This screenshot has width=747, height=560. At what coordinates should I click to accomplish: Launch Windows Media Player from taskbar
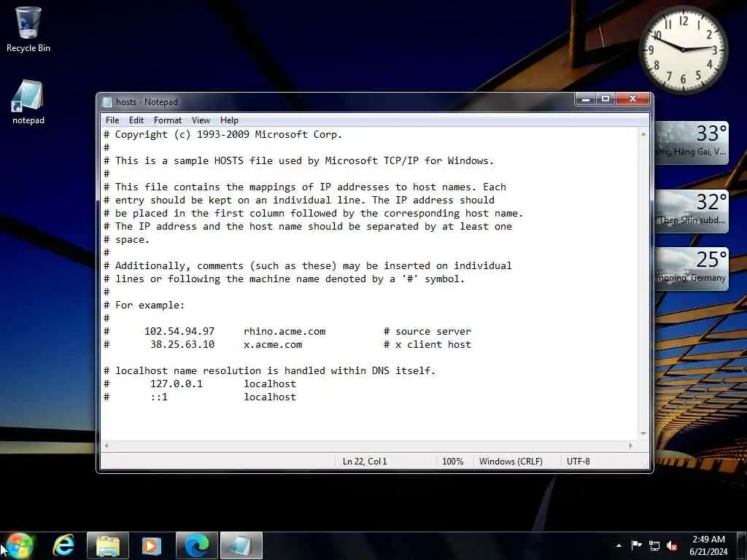tap(152, 545)
